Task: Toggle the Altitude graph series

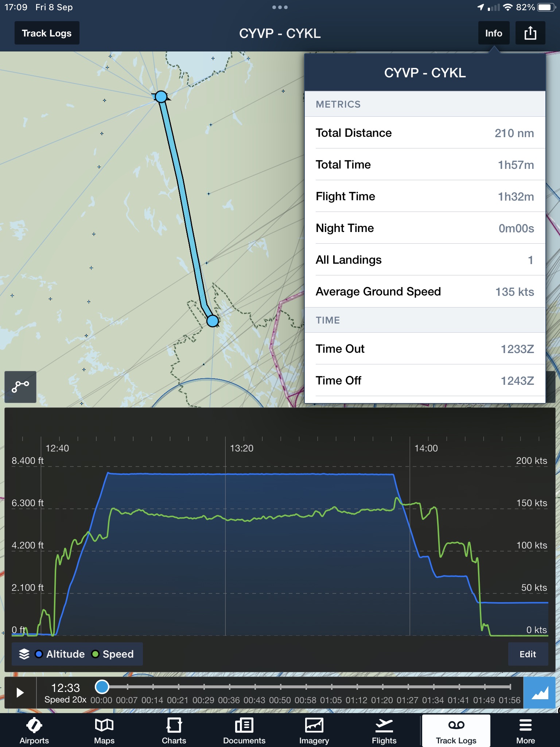Action: point(60,654)
